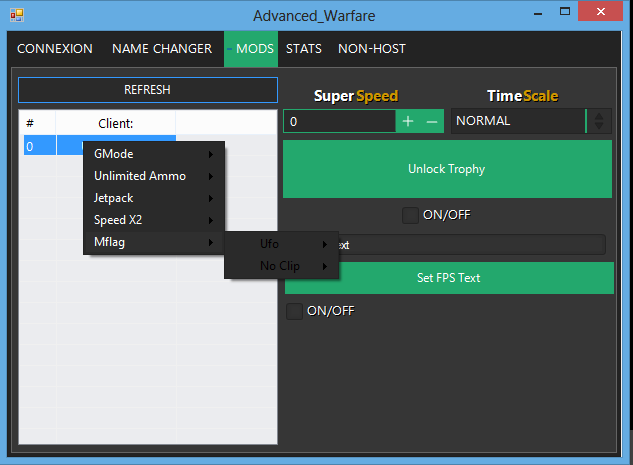
Task: Expand the GMode submenu arrow
Action: point(211,154)
